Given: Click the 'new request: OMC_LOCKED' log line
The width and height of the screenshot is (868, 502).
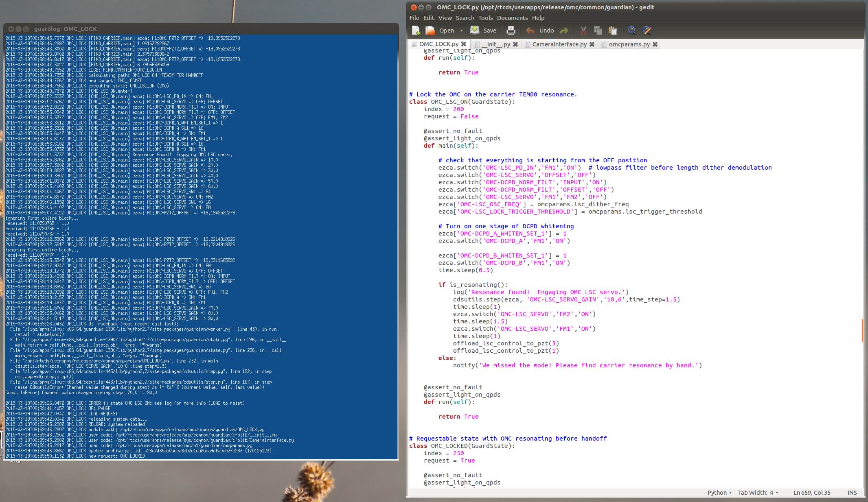Looking at the screenshot, I should coord(75,456).
